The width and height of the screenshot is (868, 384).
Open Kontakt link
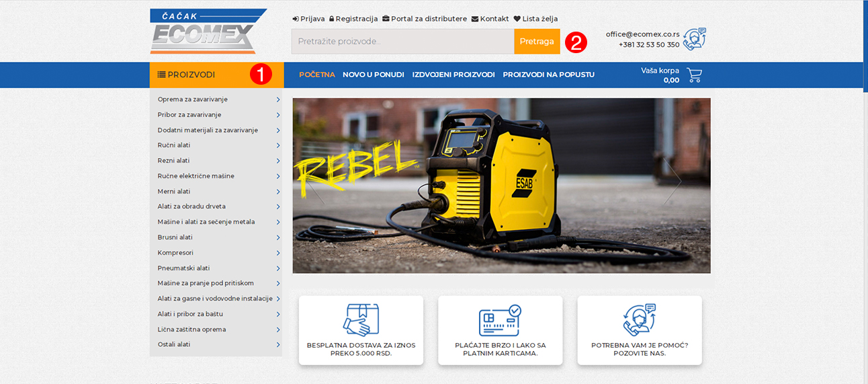click(x=490, y=19)
